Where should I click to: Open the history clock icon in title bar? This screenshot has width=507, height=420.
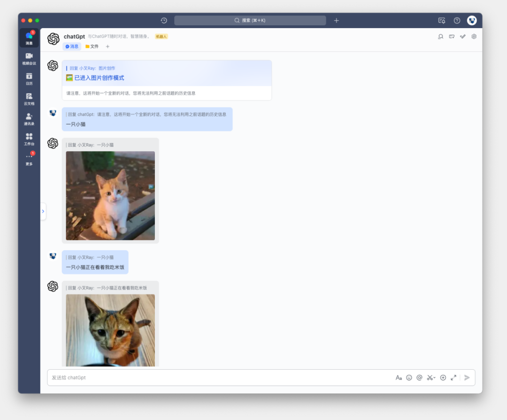coord(164,20)
